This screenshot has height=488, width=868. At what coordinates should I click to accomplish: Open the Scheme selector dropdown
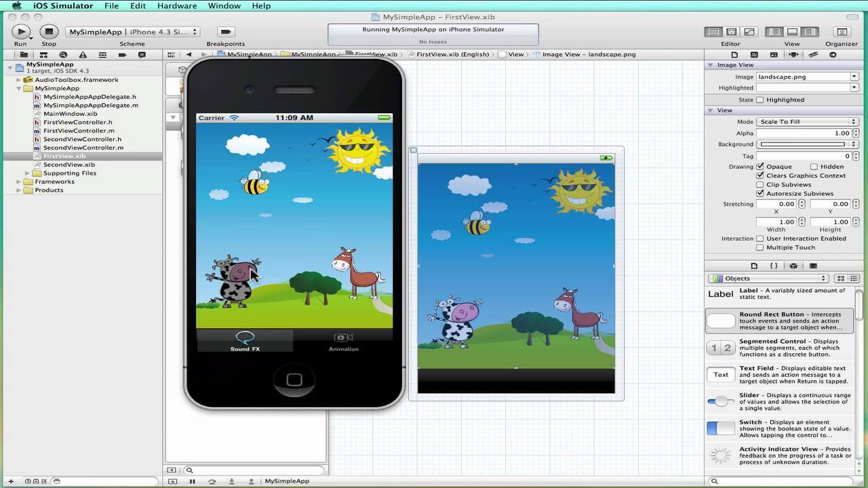coord(133,32)
